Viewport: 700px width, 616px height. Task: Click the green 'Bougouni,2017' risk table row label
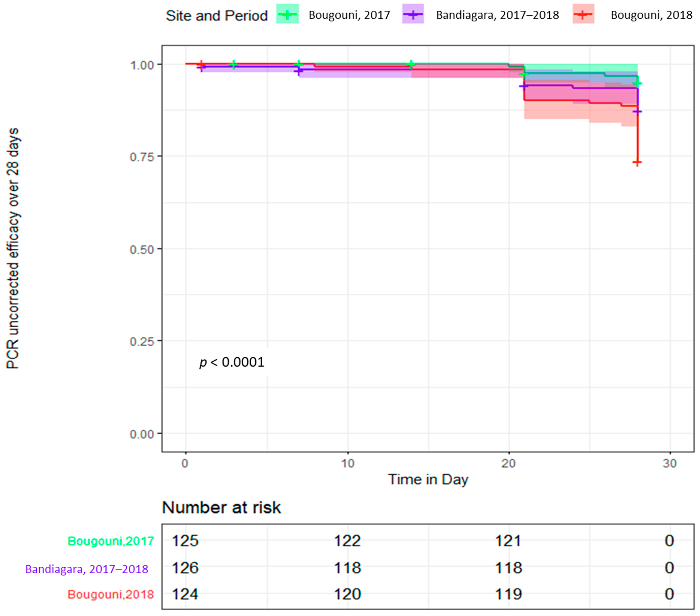pyautogui.click(x=111, y=541)
